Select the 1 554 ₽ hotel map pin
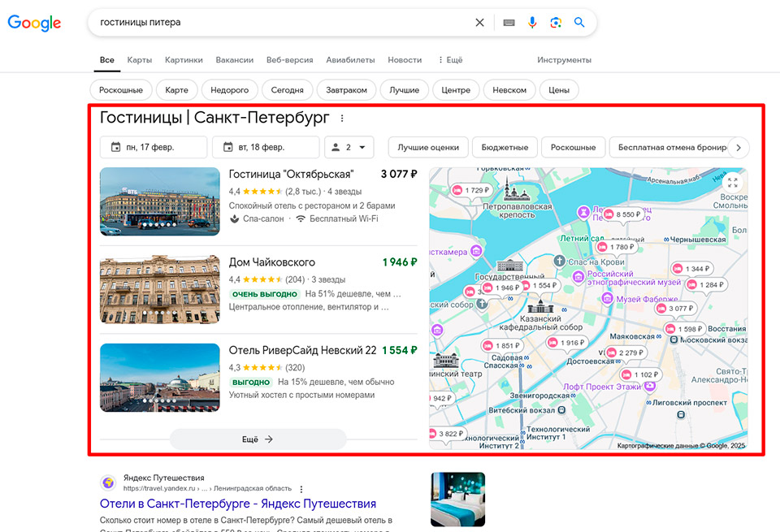 pos(542,285)
